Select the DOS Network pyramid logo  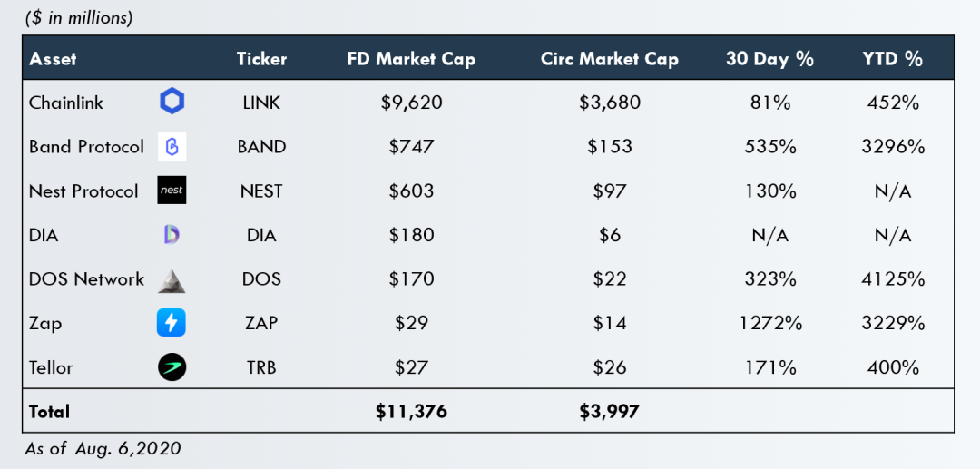171,280
